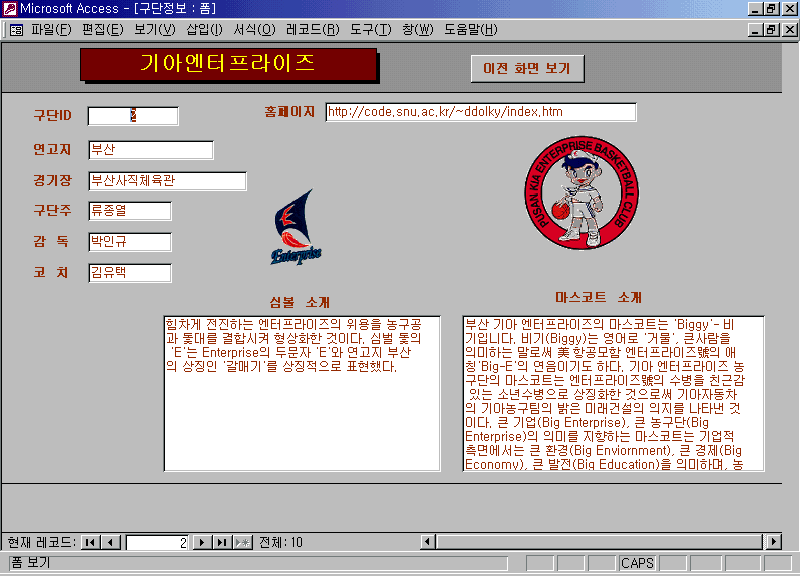Click the 마스코트 소개 text box

click(x=613, y=393)
